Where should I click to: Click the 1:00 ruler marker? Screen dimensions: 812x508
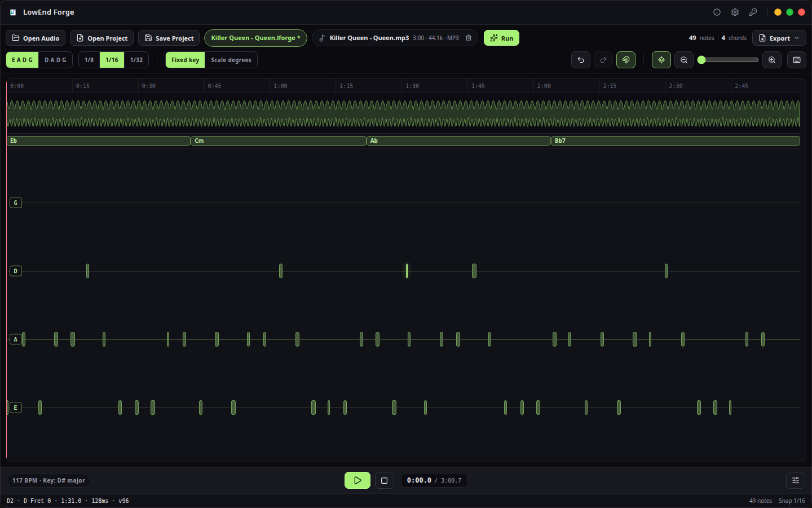click(x=280, y=86)
